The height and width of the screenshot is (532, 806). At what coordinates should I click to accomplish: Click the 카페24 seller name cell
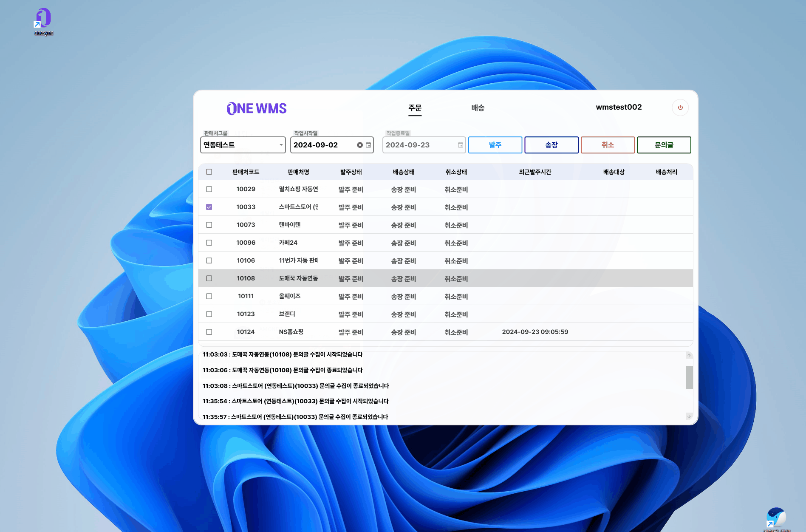[288, 243]
